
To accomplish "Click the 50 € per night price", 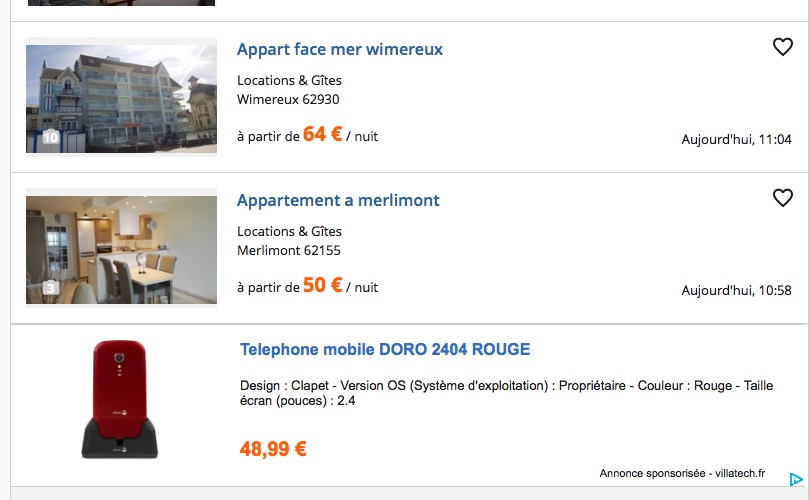I will click(322, 285).
